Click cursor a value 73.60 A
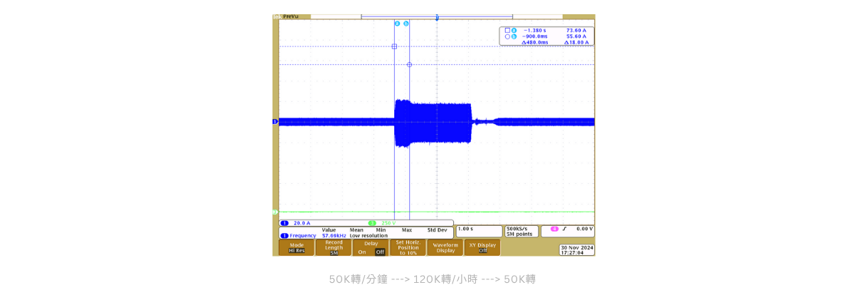This screenshot has height=285, width=868. (576, 31)
